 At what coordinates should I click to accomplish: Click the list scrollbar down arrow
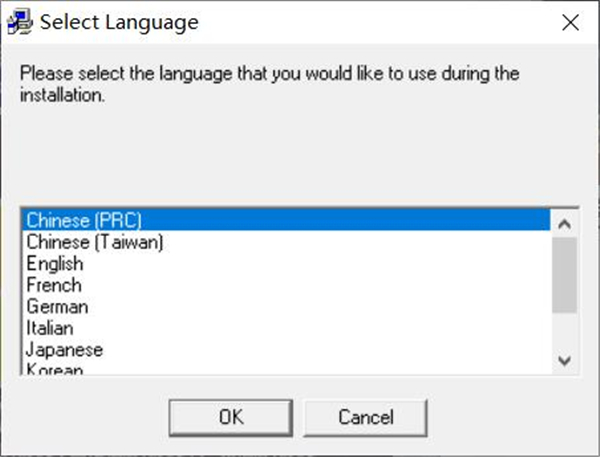[x=564, y=360]
